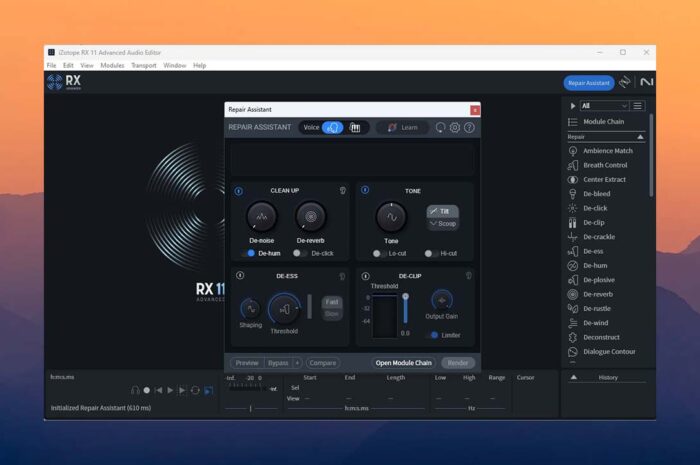Open De-hum in the module list
The image size is (700, 465).
588,266
